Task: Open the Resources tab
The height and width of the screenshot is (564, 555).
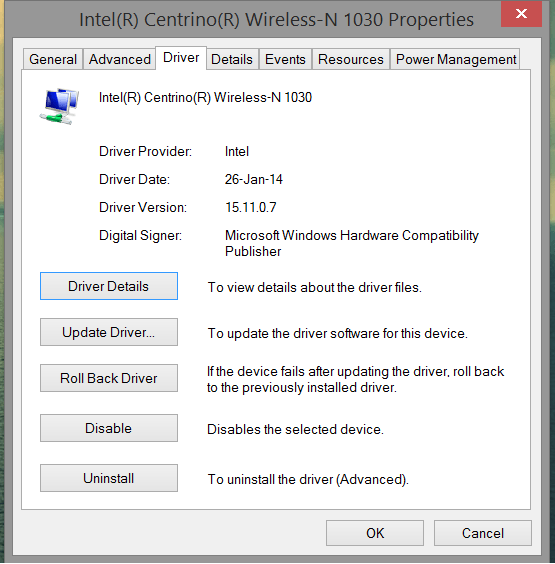Action: click(351, 59)
